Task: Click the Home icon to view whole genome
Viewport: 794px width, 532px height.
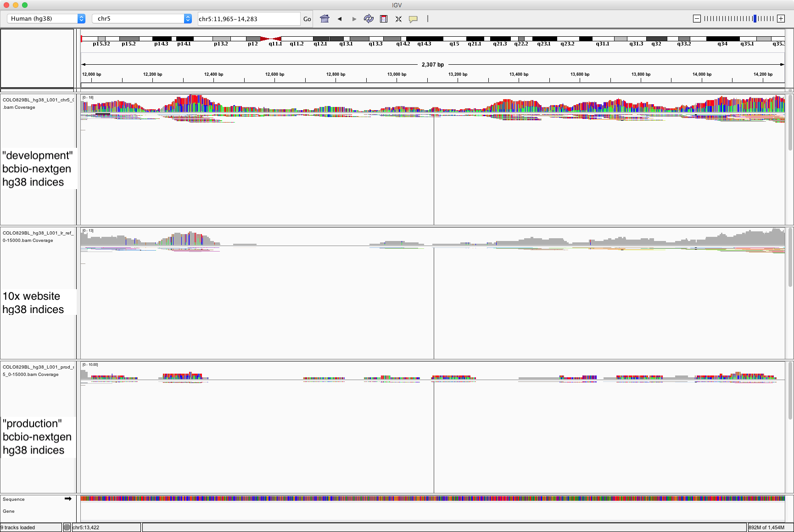Action: tap(324, 19)
